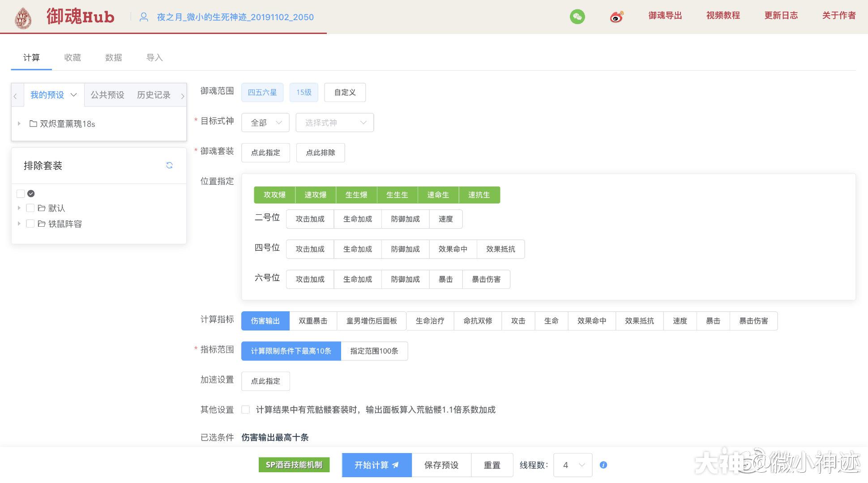Select 攻击加成 for 二号位
Screen dimensions: 868x483
click(x=310, y=219)
